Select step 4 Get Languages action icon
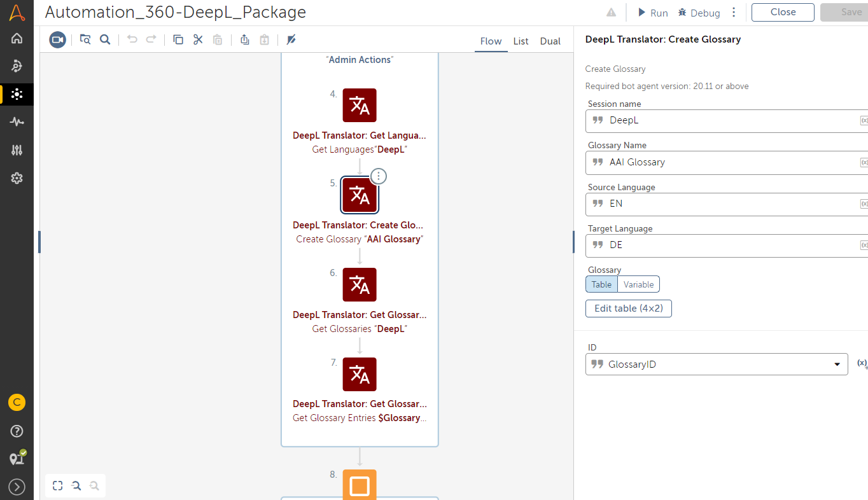 tap(360, 105)
